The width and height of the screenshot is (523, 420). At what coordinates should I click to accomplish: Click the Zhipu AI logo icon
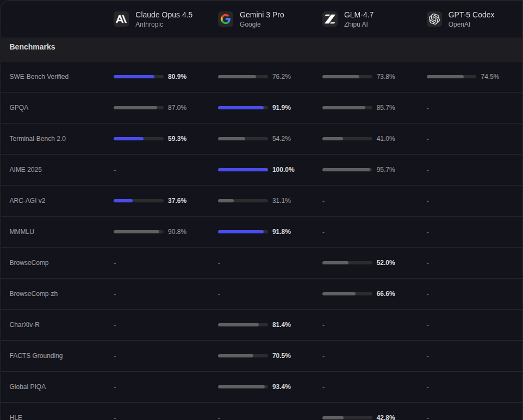(330, 19)
